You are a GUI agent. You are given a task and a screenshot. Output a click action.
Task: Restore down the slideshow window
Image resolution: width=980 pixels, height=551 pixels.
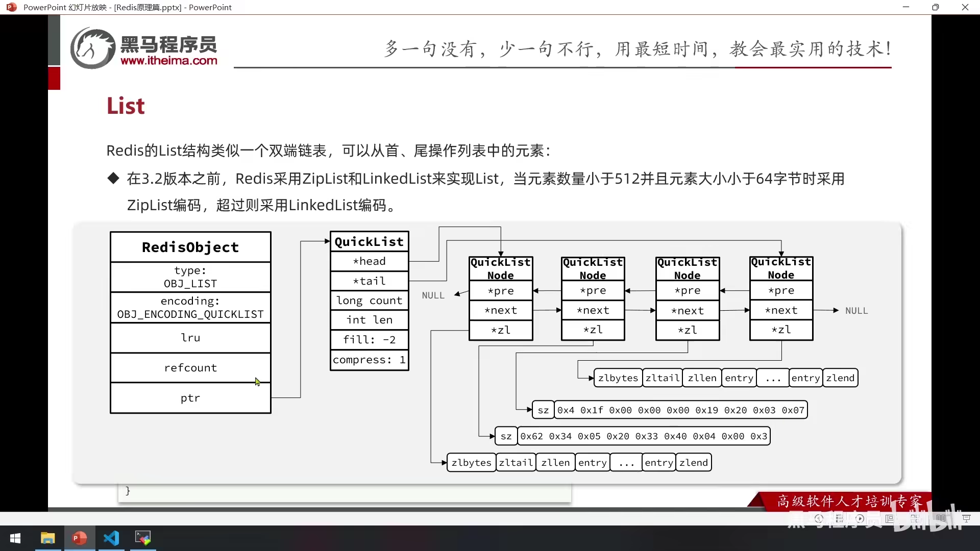(935, 7)
